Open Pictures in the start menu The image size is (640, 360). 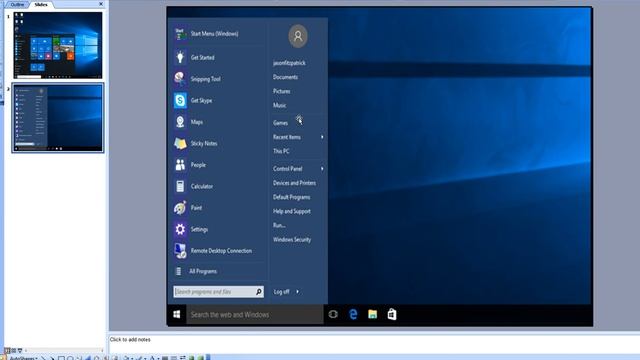tap(282, 91)
